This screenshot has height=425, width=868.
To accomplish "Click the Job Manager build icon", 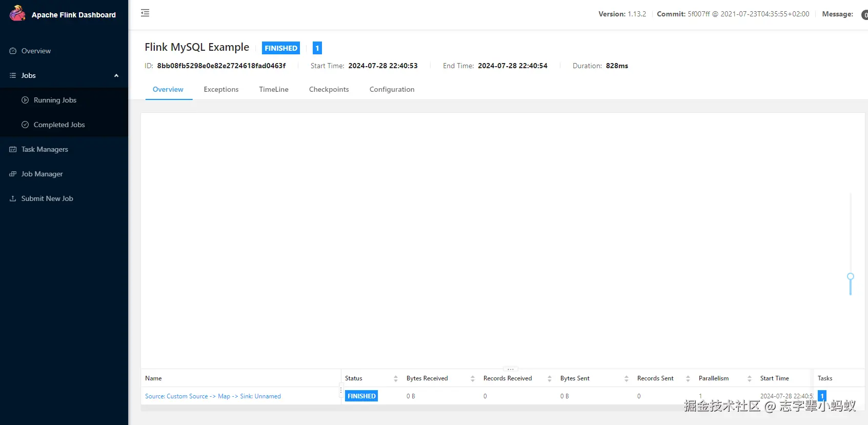I will coord(13,174).
